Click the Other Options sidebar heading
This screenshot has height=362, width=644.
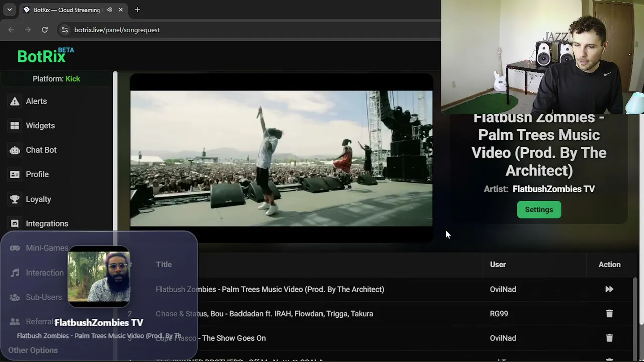coord(33,350)
